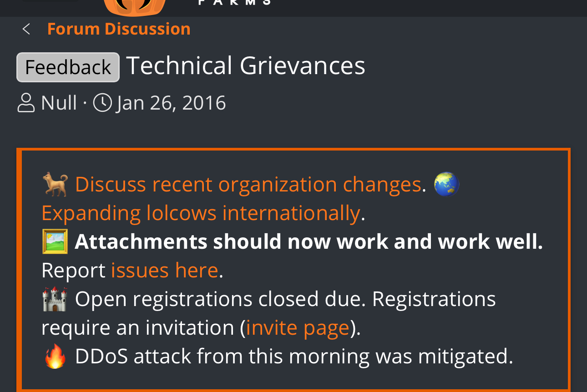The height and width of the screenshot is (392, 587).
Task: Open thread author Null's profile
Action: pos(59,102)
